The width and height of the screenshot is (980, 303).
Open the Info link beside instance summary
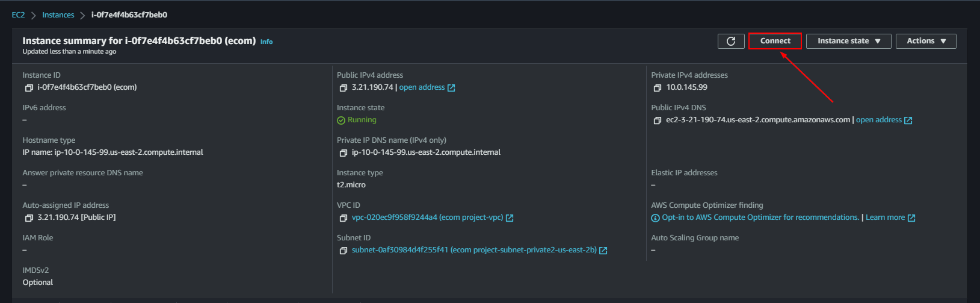[267, 42]
